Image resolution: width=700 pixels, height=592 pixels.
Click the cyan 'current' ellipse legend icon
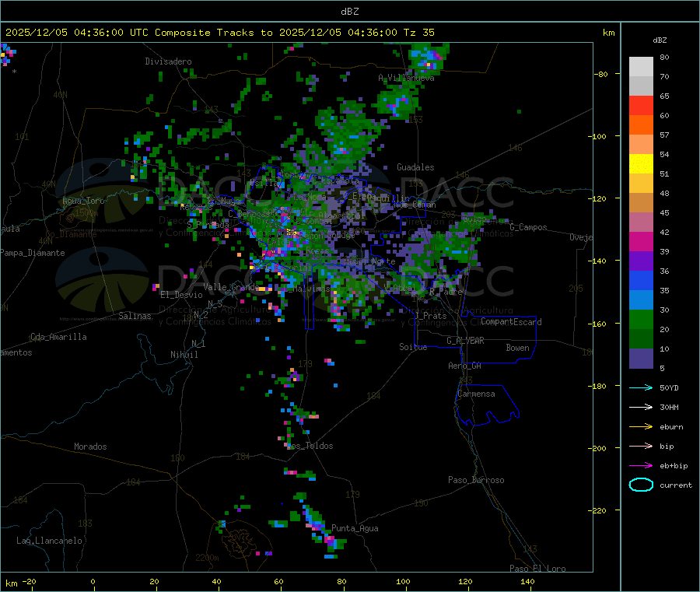pos(641,485)
